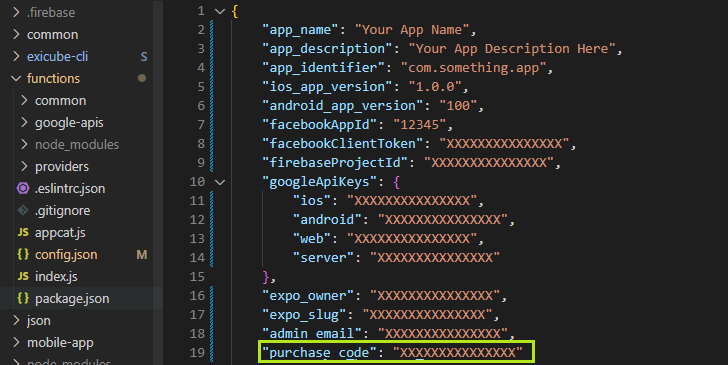Open the .eslintrc.json file
The image size is (728, 365).
click(x=70, y=189)
